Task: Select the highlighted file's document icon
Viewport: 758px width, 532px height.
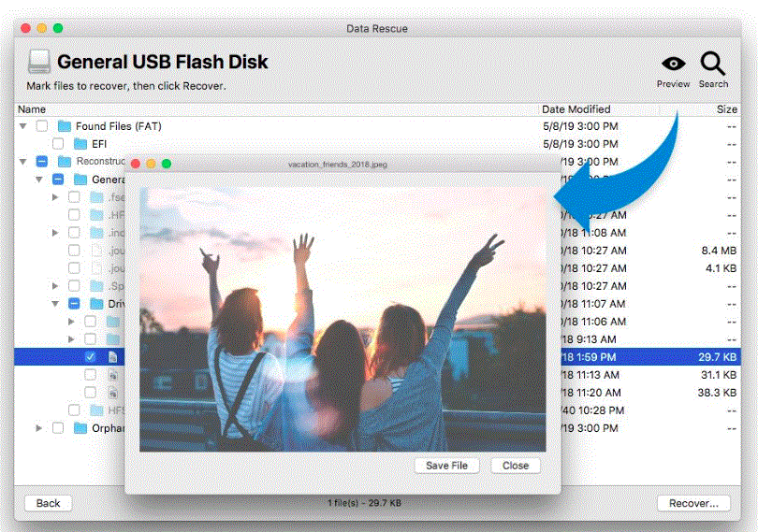Action: click(x=112, y=357)
